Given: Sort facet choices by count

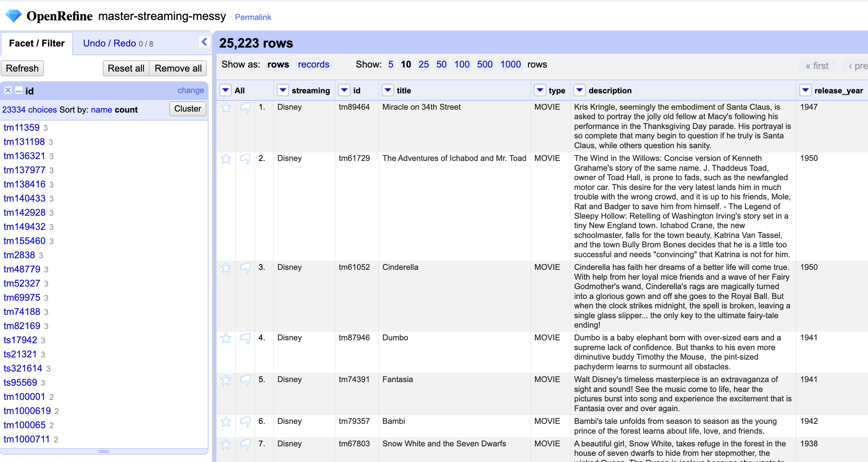Looking at the screenshot, I should (126, 110).
